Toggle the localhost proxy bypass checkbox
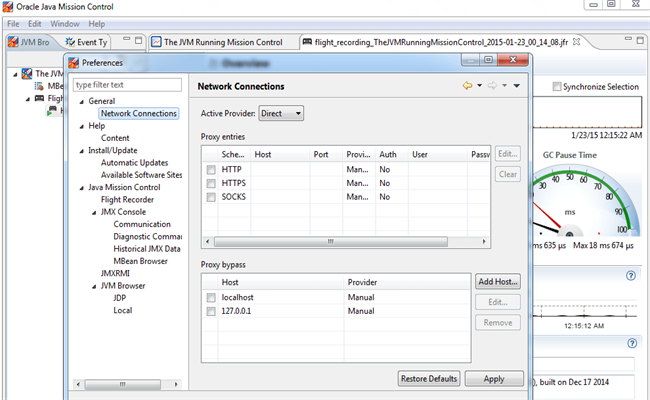The height and width of the screenshot is (400, 650). click(x=210, y=298)
